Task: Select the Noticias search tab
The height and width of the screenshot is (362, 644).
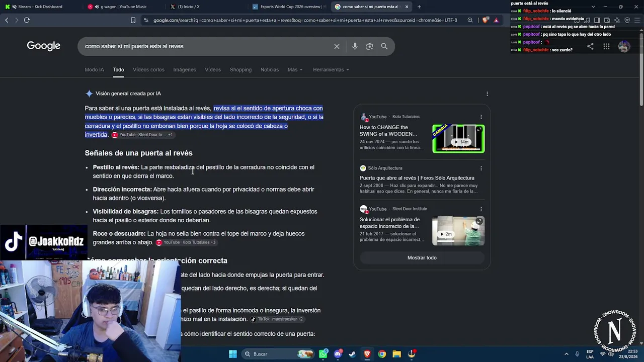Action: [270, 70]
